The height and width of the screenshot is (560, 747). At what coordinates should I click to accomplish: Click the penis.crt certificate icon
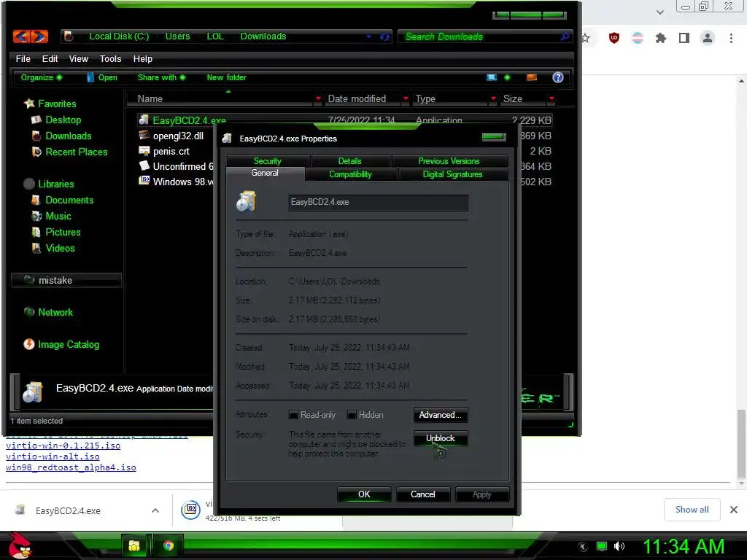tap(144, 151)
